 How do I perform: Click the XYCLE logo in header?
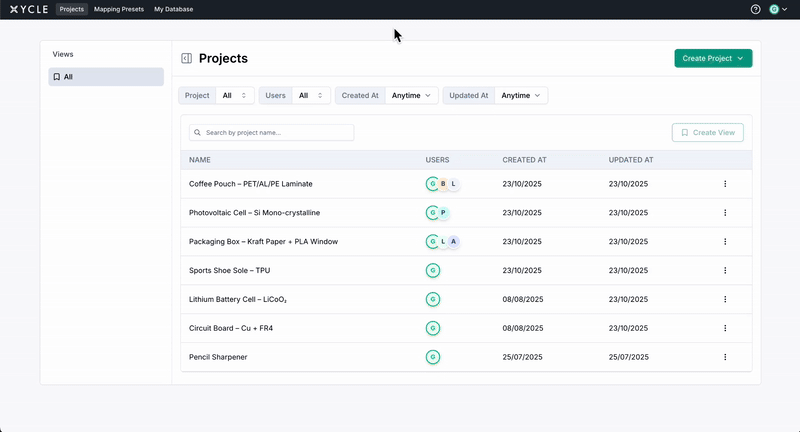coord(28,9)
